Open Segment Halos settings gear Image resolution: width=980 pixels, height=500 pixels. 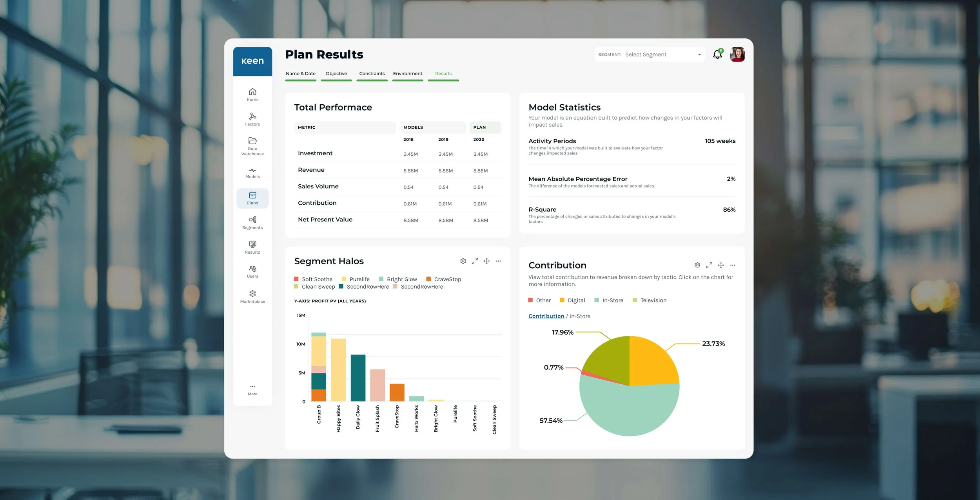pyautogui.click(x=463, y=261)
